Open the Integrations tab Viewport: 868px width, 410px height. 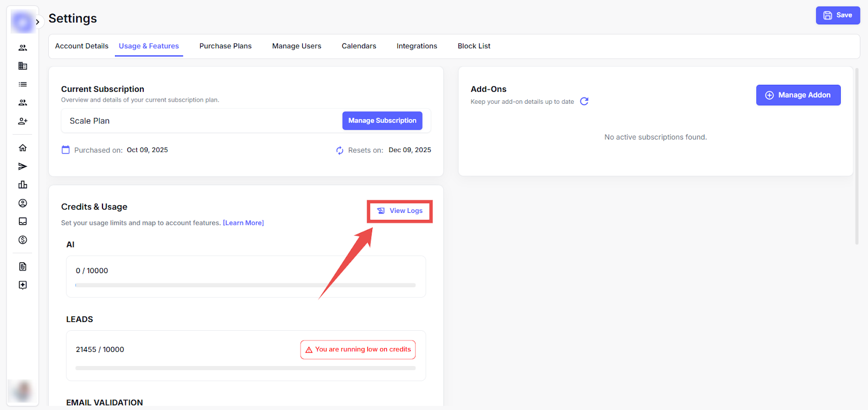[417, 46]
